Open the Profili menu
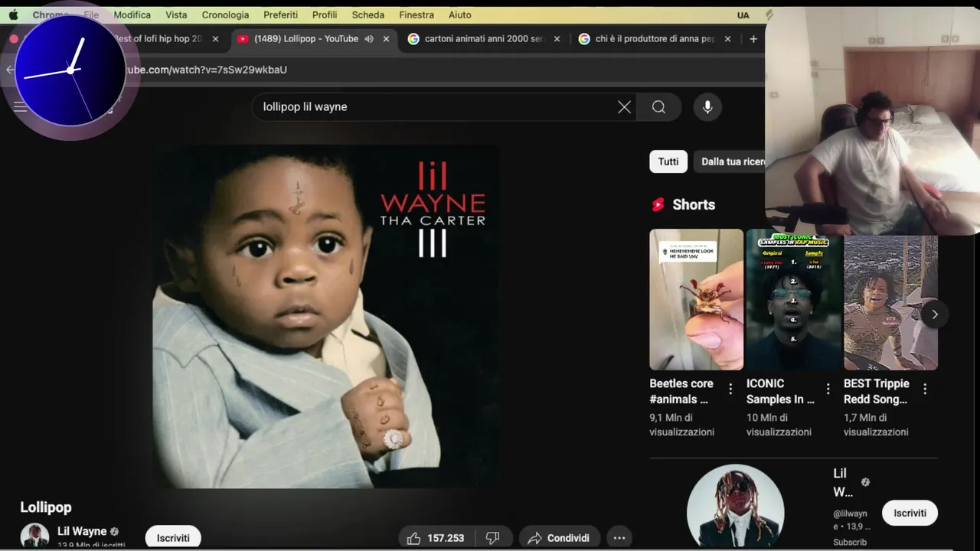The image size is (980, 551). tap(325, 15)
